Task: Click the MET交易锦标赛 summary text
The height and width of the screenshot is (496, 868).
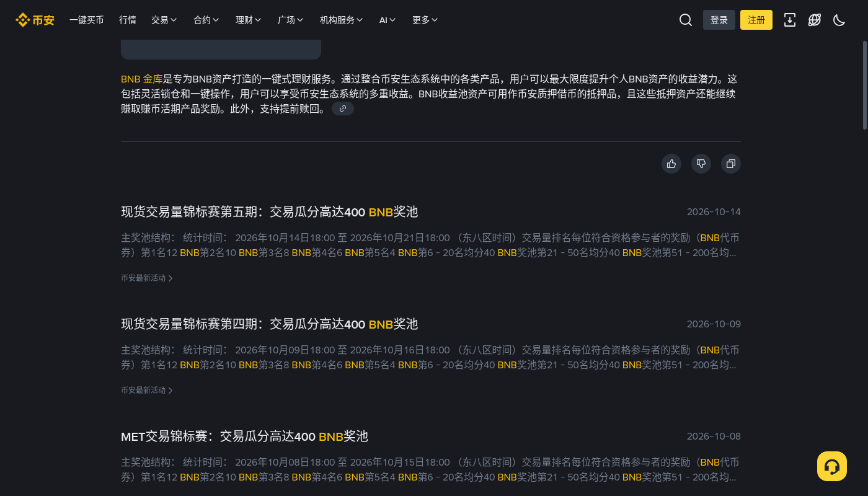Action: tap(430, 469)
